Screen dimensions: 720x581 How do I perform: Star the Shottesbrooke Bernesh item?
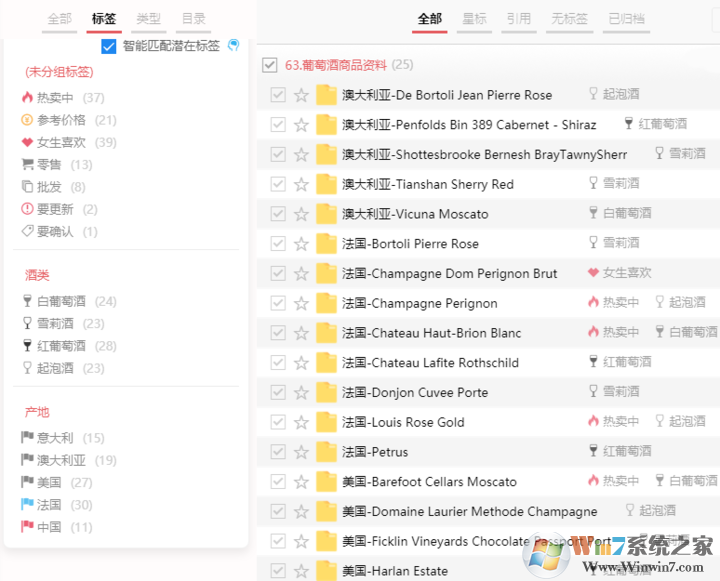(x=301, y=154)
